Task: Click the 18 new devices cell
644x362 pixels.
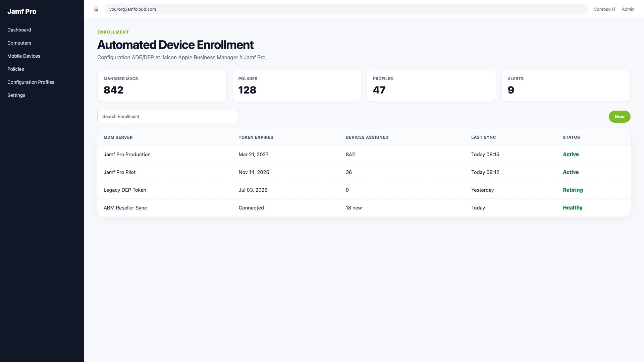Action: (354, 208)
